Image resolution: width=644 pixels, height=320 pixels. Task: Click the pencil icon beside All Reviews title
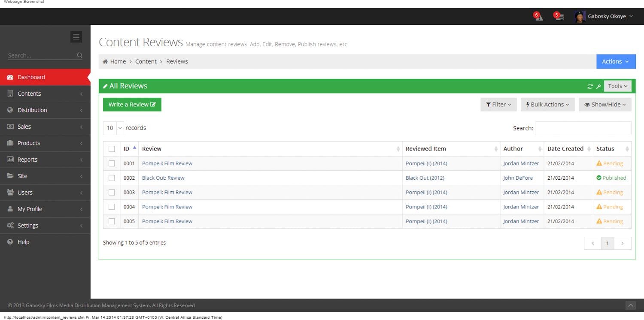(105, 86)
